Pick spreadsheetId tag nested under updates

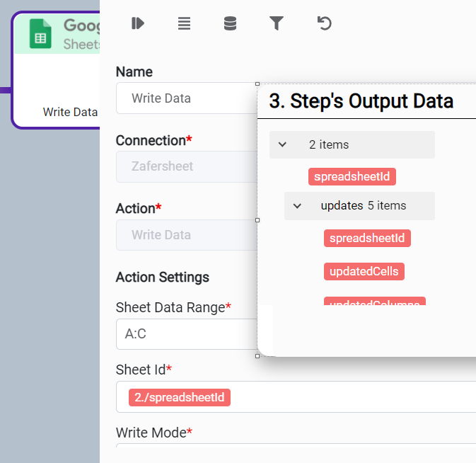coord(367,238)
